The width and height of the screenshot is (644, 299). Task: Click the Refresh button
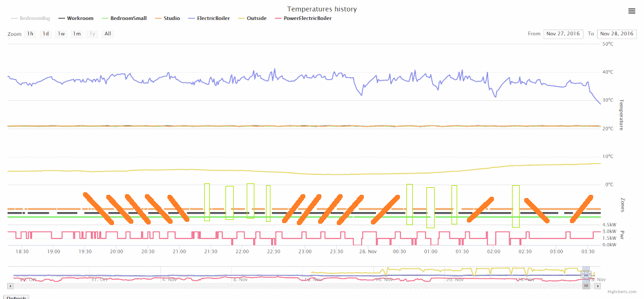[16, 297]
